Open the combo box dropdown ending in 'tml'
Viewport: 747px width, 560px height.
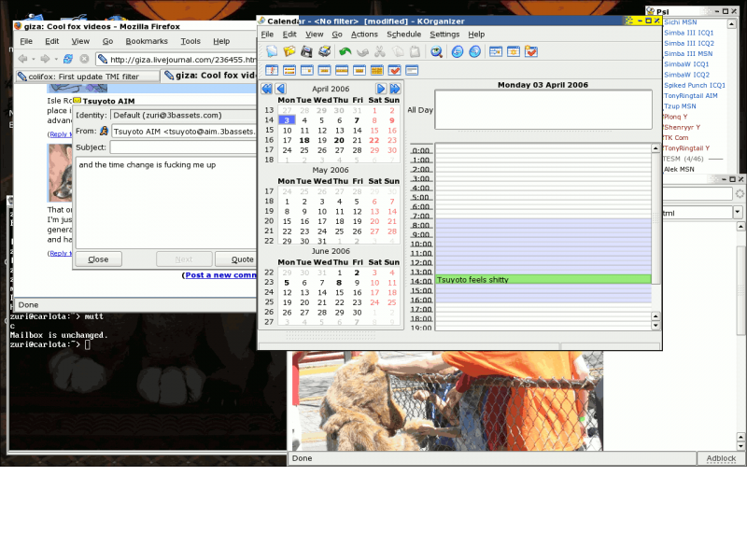tap(738, 213)
